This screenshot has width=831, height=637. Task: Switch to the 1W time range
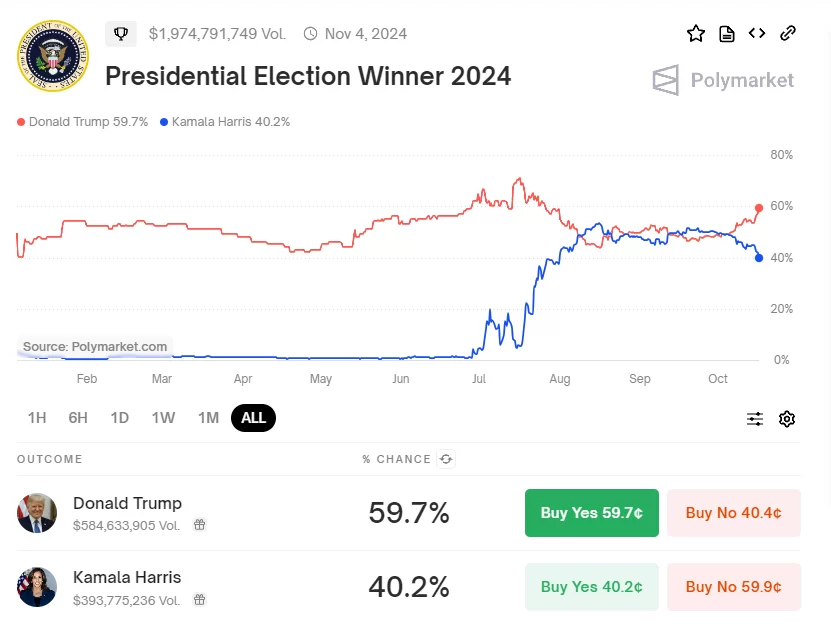click(x=163, y=418)
